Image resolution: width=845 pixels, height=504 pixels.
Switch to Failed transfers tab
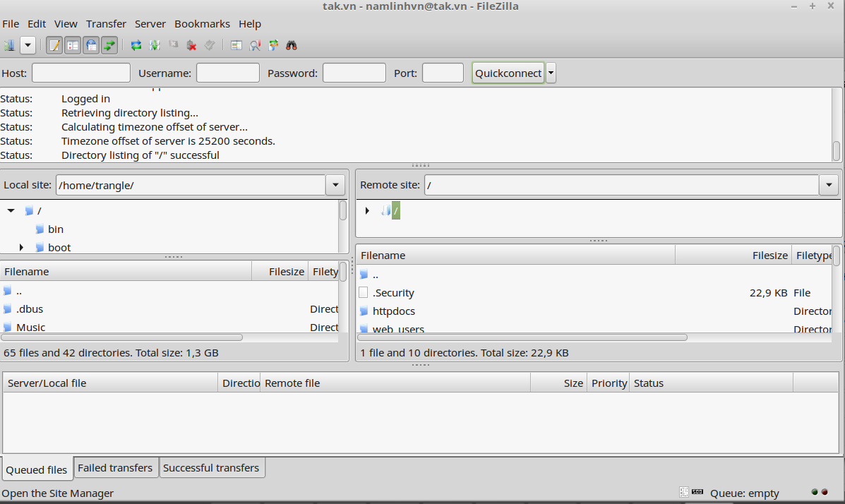coord(115,467)
